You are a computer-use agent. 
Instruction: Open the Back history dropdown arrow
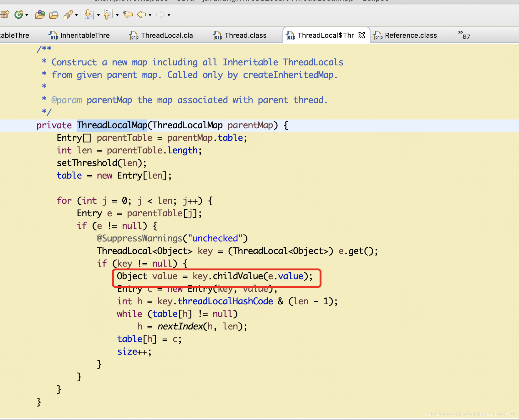coord(150,14)
